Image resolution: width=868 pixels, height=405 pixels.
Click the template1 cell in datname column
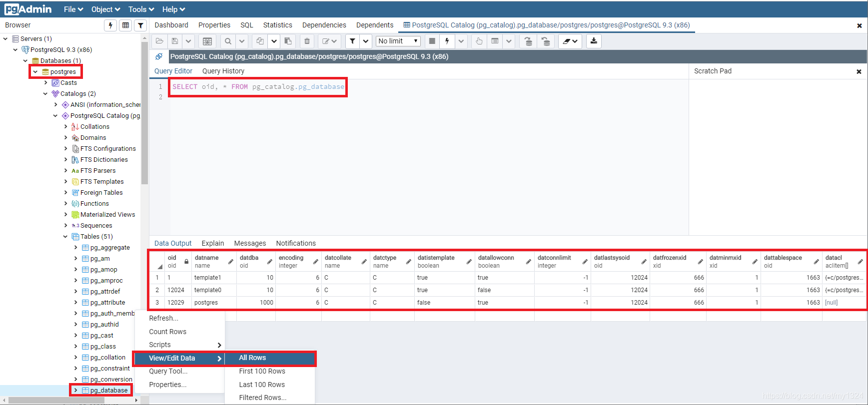(x=214, y=278)
